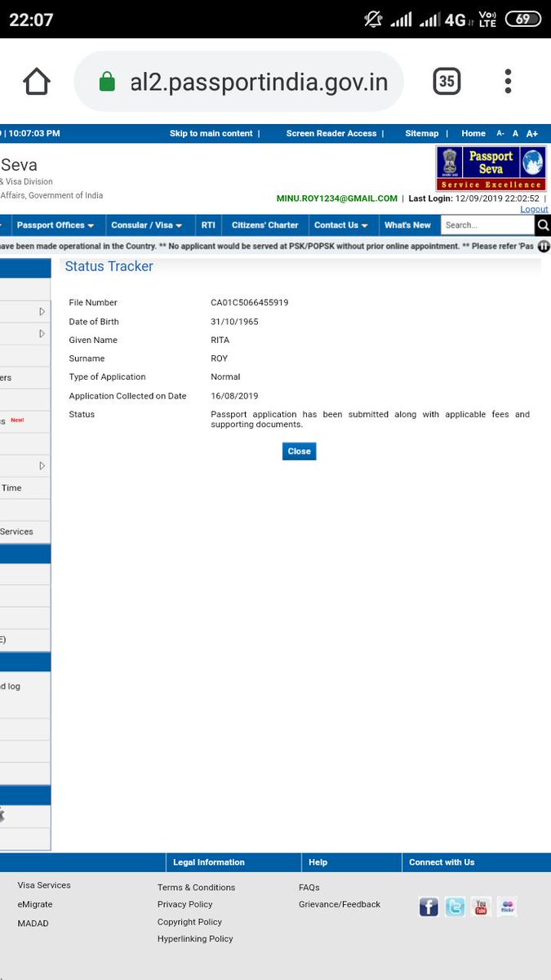Pause the scrolling news ticker
This screenshot has height=980, width=551.
(x=544, y=246)
